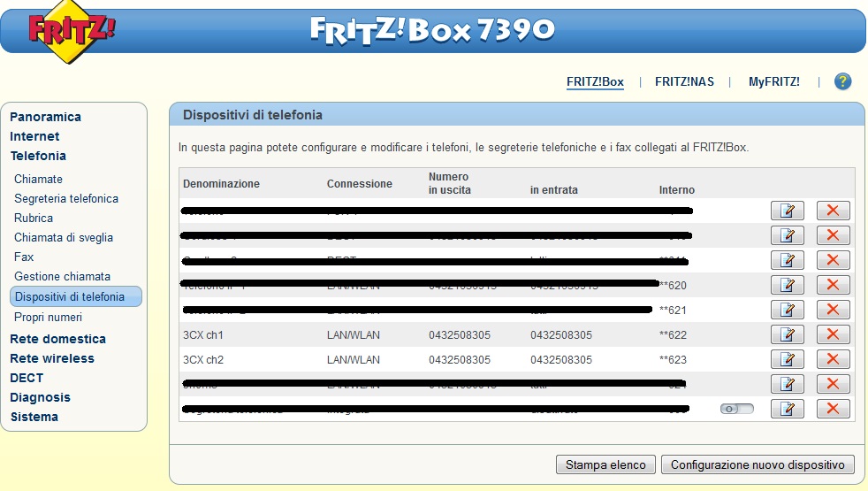Screen dimensions: 868x491
Task: Click the Interno column header
Action: 676,189
